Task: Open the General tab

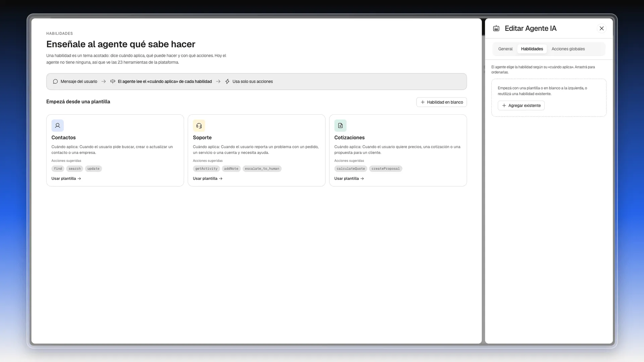Action: click(505, 49)
